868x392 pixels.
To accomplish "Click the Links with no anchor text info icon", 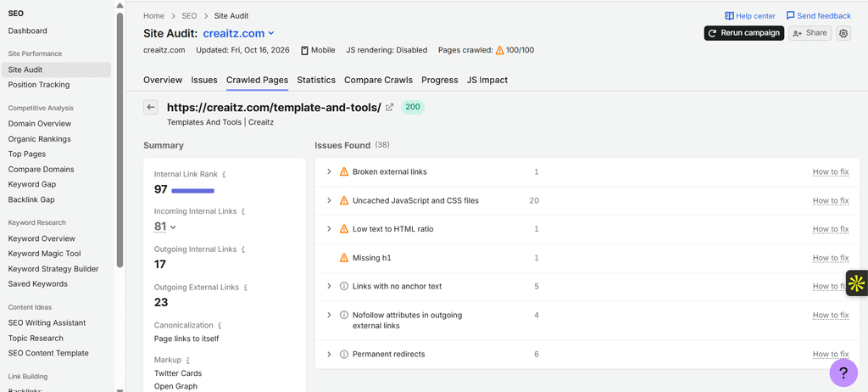I will pyautogui.click(x=344, y=287).
